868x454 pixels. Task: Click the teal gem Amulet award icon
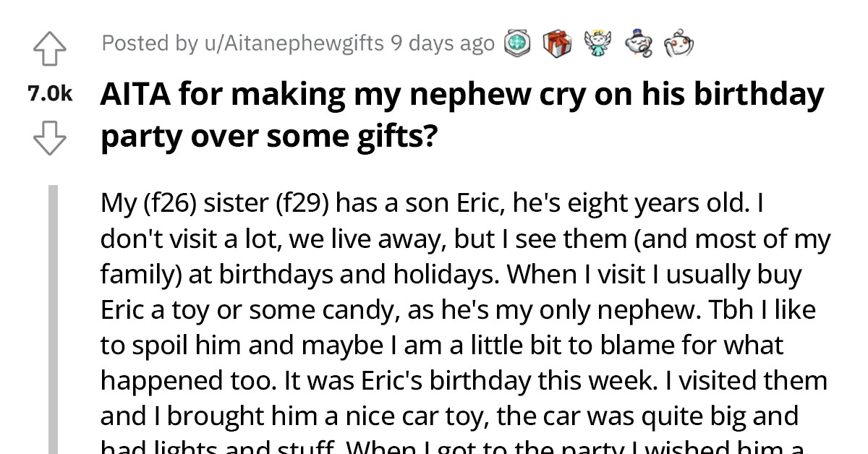pyautogui.click(x=516, y=43)
